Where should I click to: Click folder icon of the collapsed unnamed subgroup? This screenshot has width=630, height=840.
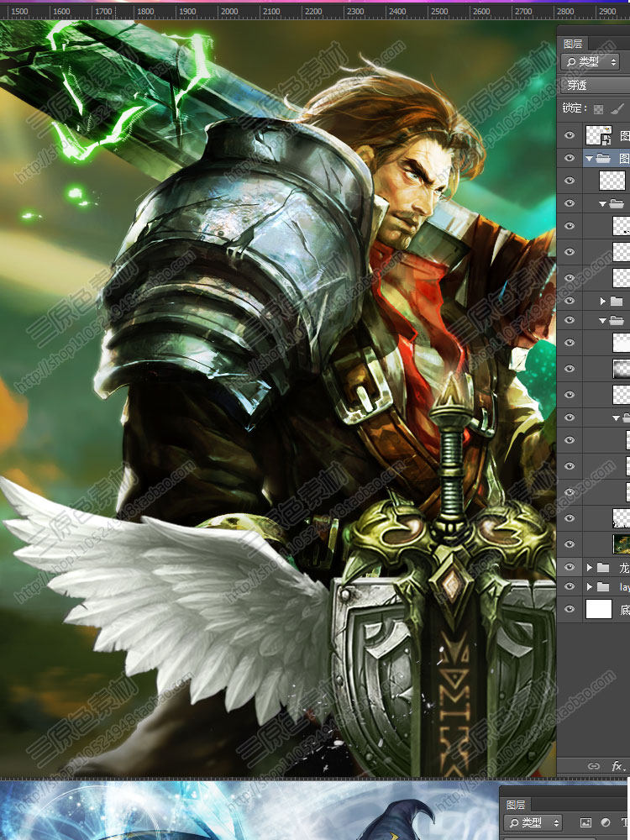pos(616,301)
